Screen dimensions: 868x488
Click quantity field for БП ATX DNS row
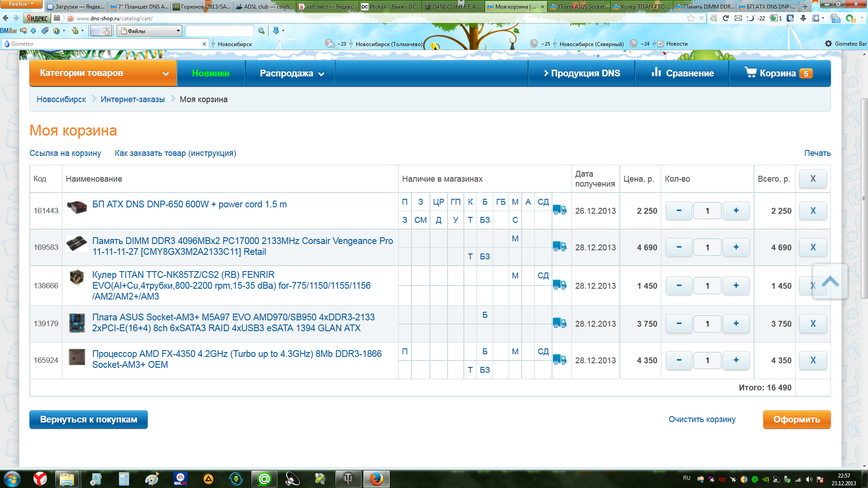coord(708,211)
